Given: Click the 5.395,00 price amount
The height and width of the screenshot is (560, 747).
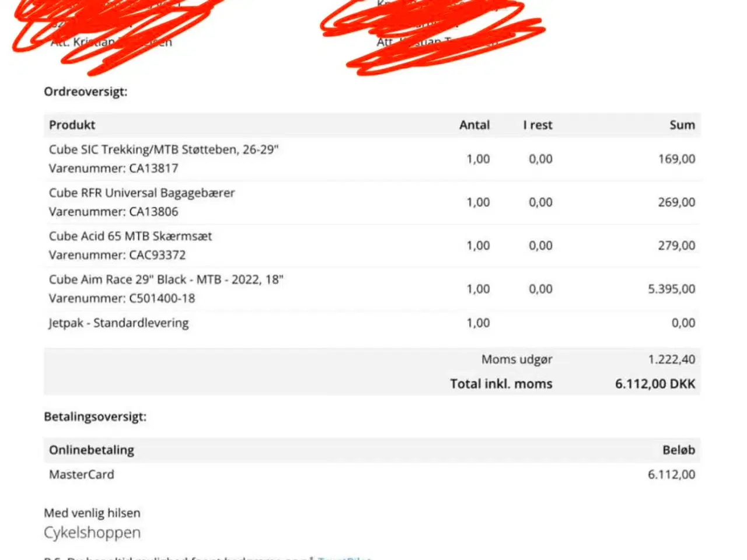Looking at the screenshot, I should (671, 289).
